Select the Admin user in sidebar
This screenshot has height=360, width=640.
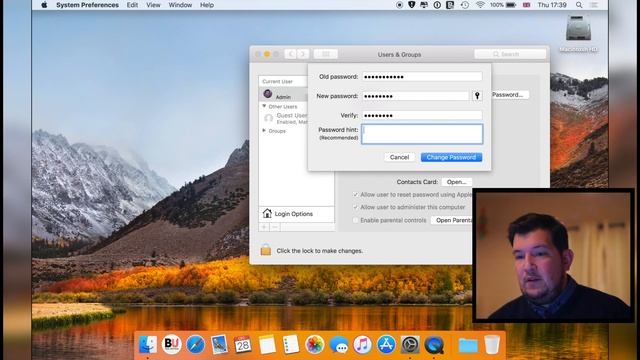point(283,95)
